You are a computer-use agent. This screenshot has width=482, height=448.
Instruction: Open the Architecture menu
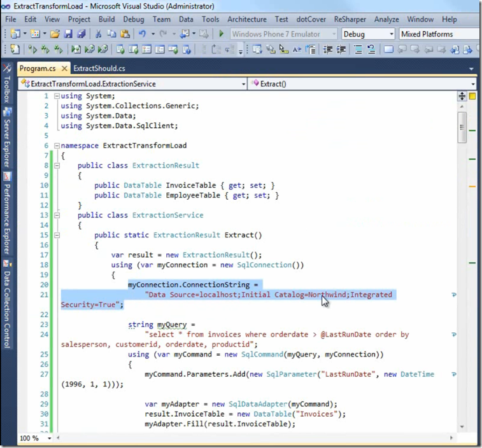pyautogui.click(x=247, y=19)
